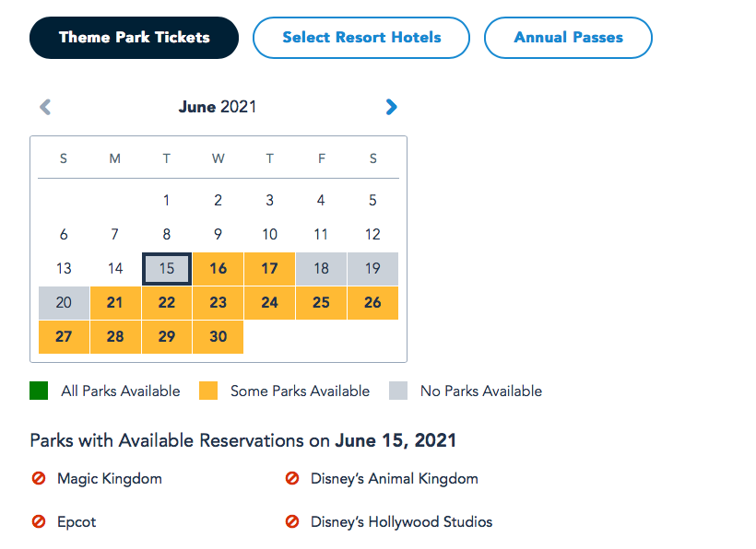Choose June 21 in the calendar
The height and width of the screenshot is (549, 756).
(x=115, y=303)
